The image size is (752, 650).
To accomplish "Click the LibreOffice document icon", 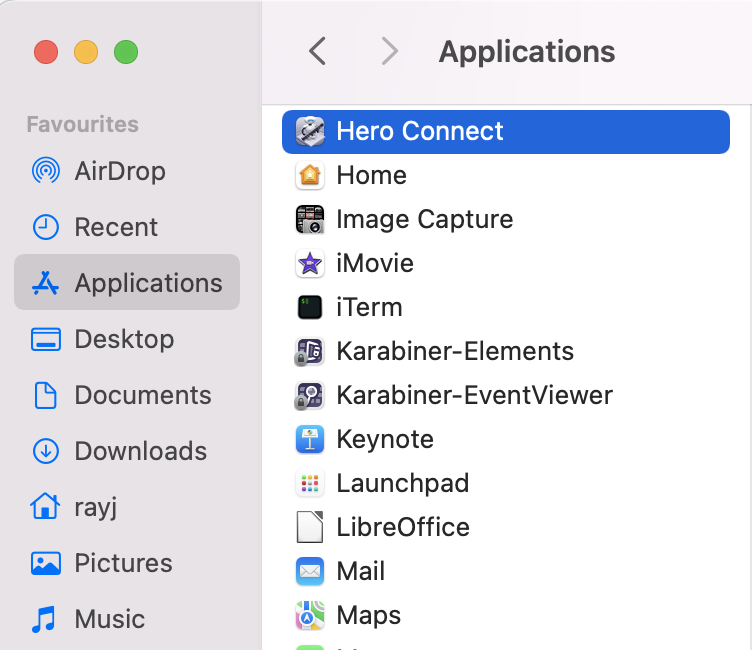I will pos(310,527).
